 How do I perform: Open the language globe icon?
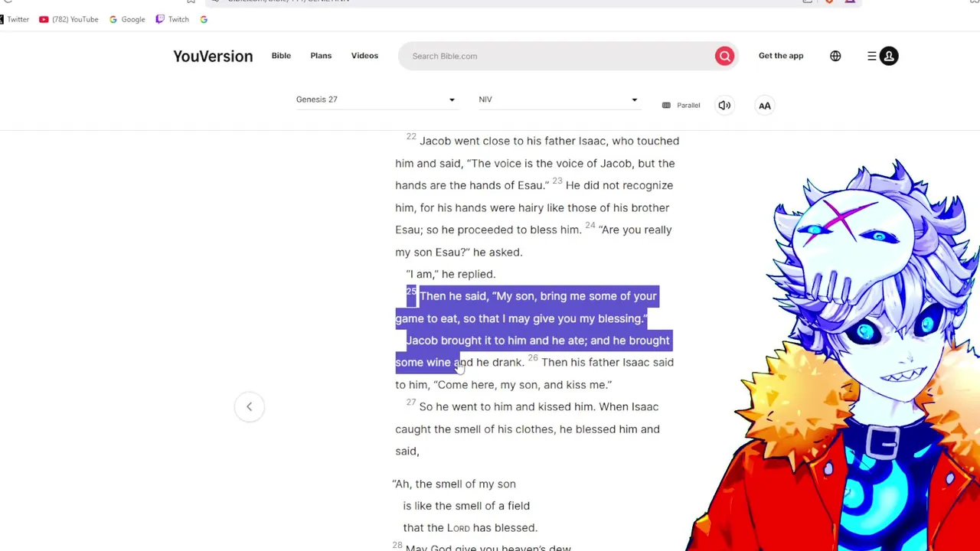coord(835,56)
